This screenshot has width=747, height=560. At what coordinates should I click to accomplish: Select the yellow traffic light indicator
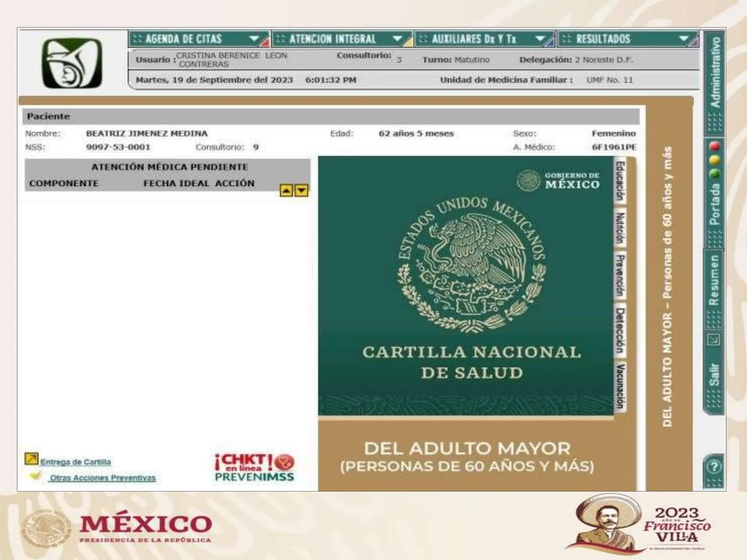tap(715, 160)
